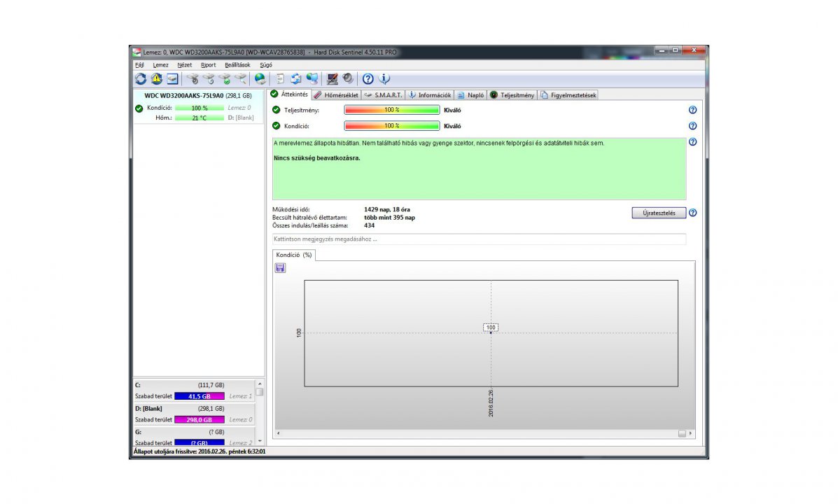
Task: Click the '1429 nap, 18 óra' operating time value
Action: click(x=387, y=209)
